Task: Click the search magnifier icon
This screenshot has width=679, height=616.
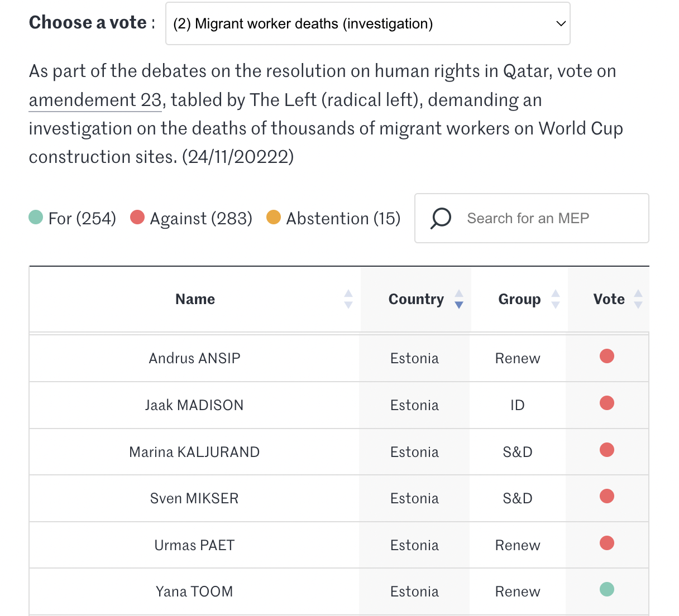Action: click(x=441, y=218)
